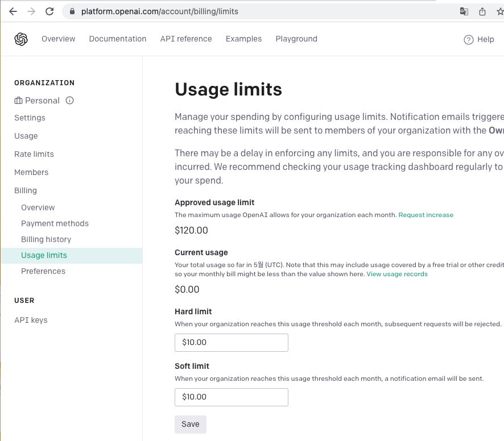Image resolution: width=504 pixels, height=441 pixels.
Task: Click the Google Translate icon in address bar
Action: [464, 11]
